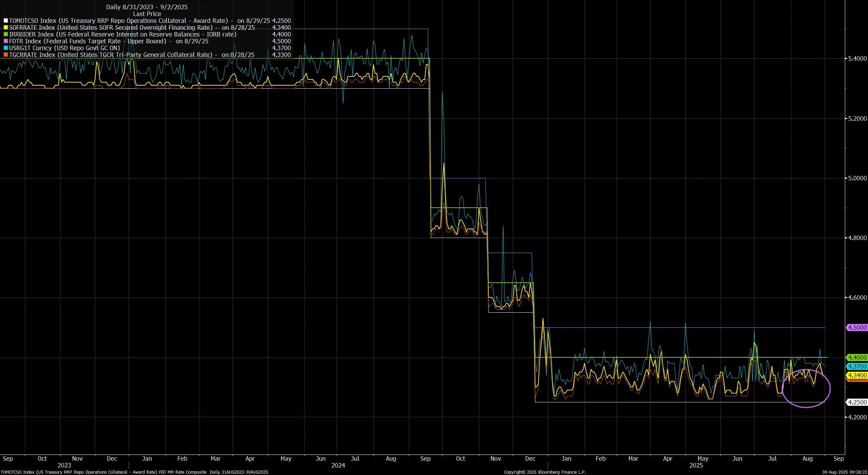This screenshot has width=868, height=475.
Task: Click the Last Price legend header
Action: tap(147, 14)
